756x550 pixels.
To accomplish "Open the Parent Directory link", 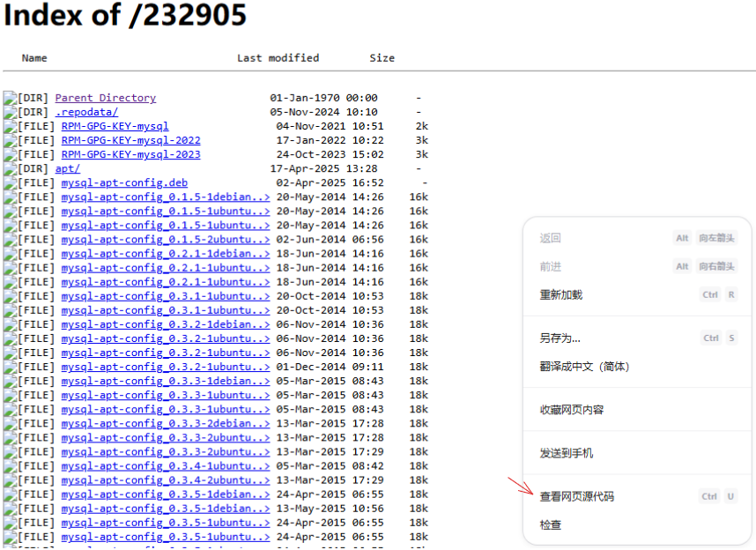I will click(x=106, y=98).
